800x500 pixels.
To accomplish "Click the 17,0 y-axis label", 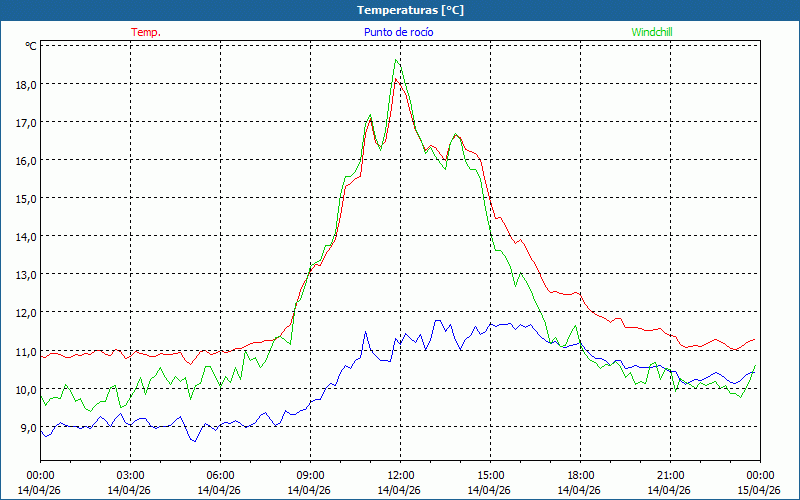I will (26, 122).
